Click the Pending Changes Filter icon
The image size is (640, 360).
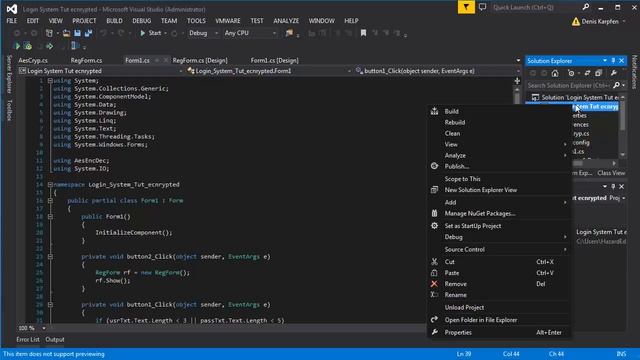[x=571, y=73]
